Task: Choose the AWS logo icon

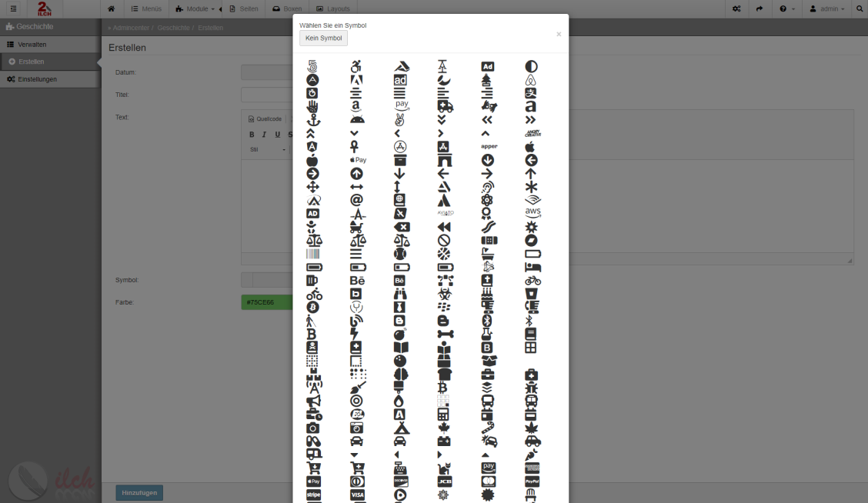Action: [x=532, y=213]
